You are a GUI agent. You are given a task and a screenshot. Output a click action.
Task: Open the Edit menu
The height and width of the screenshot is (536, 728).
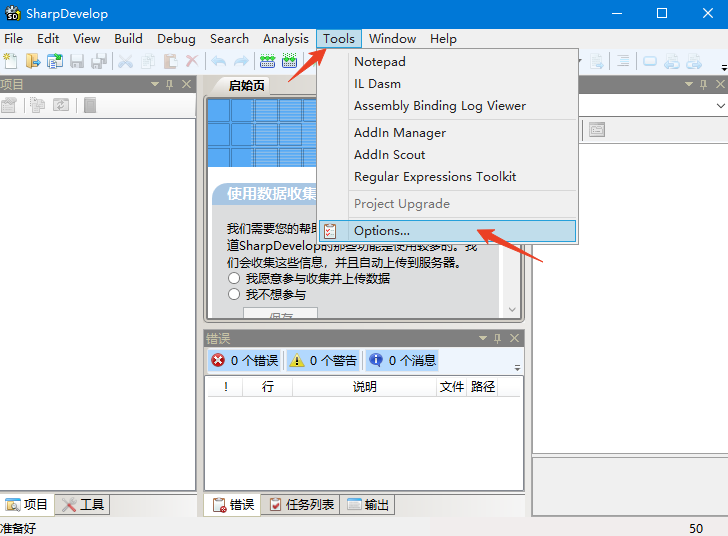pyautogui.click(x=48, y=39)
